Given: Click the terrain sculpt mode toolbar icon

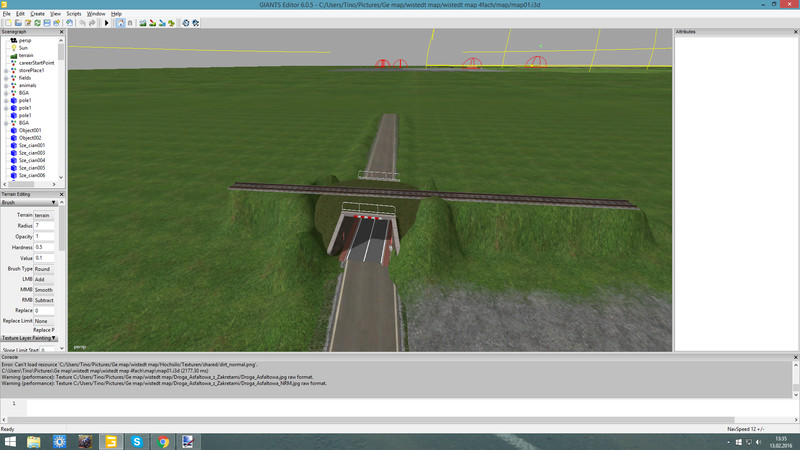Looking at the screenshot, I should [143, 22].
